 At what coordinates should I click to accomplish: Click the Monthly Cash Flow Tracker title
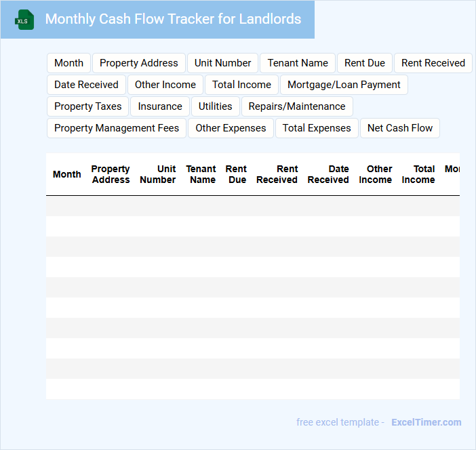tap(173, 19)
